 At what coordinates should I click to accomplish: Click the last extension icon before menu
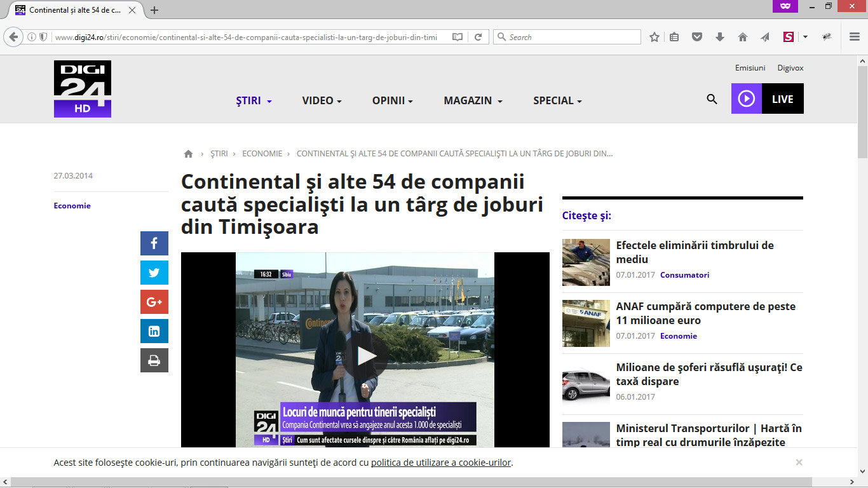pos(827,37)
